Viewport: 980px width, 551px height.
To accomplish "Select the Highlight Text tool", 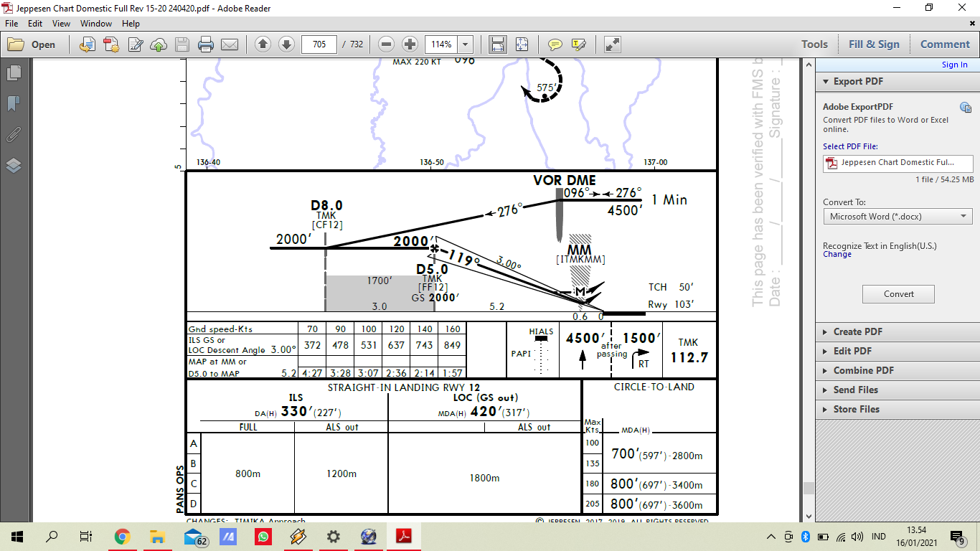I will 578,44.
